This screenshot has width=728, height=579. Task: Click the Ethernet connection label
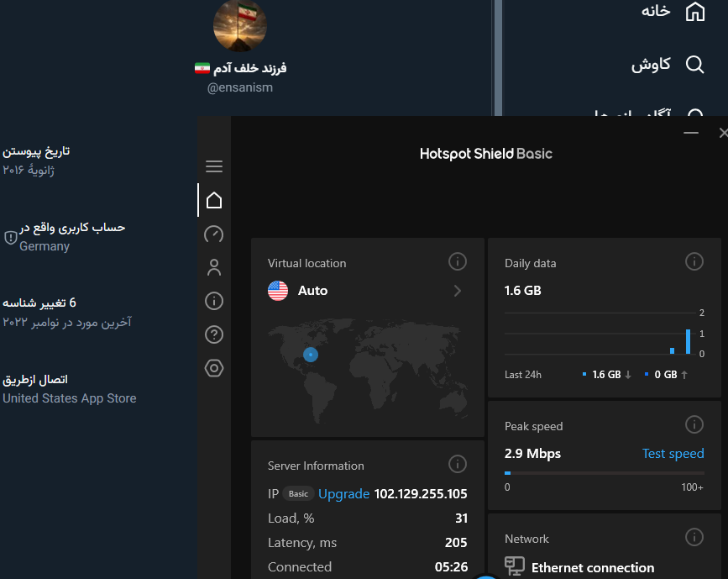(x=593, y=568)
